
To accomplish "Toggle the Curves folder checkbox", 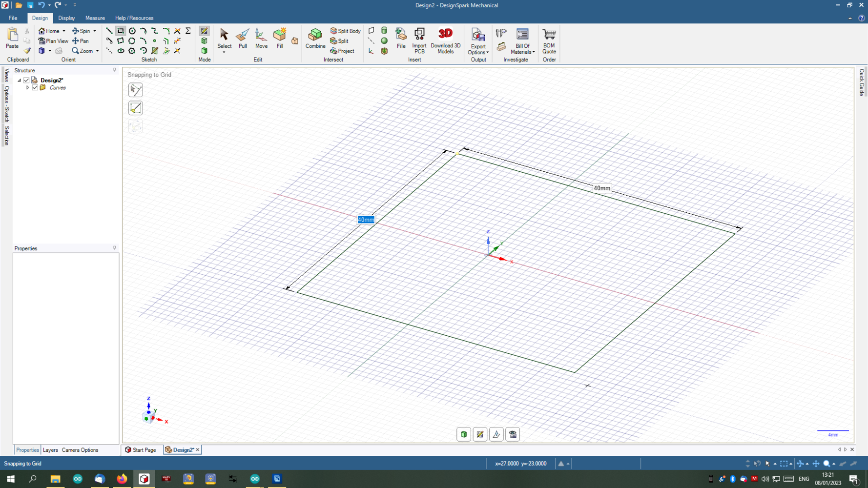I will [x=35, y=88].
